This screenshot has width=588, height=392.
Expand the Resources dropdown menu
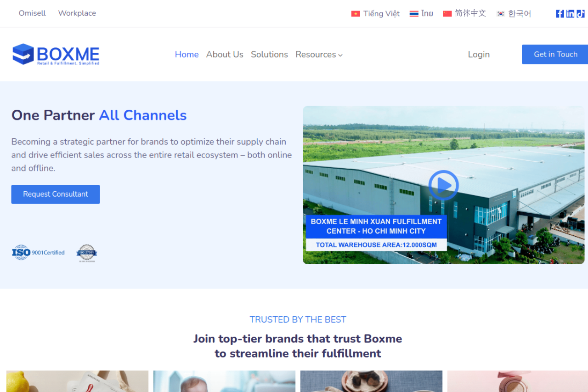319,54
